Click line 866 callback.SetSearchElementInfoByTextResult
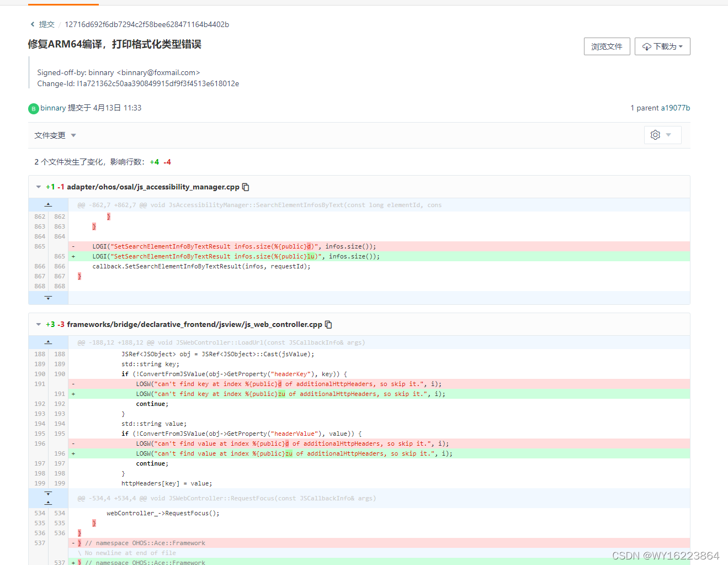Viewport: 728px width, 565px height. (x=201, y=266)
